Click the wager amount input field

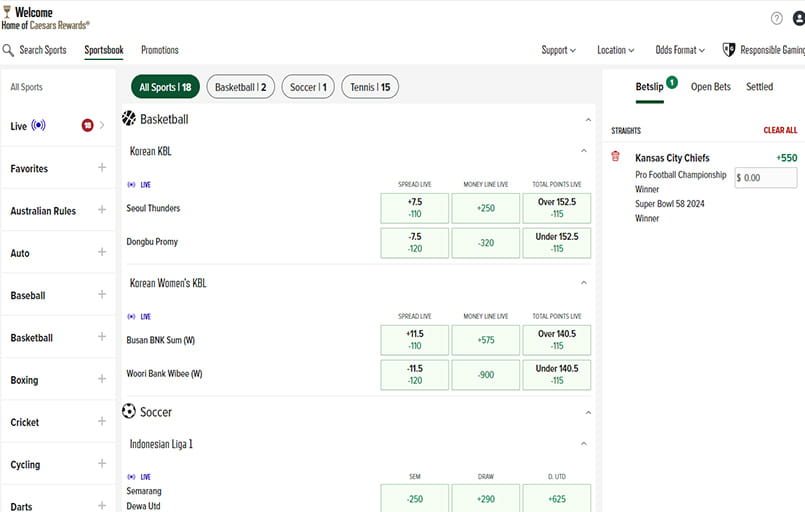(765, 178)
